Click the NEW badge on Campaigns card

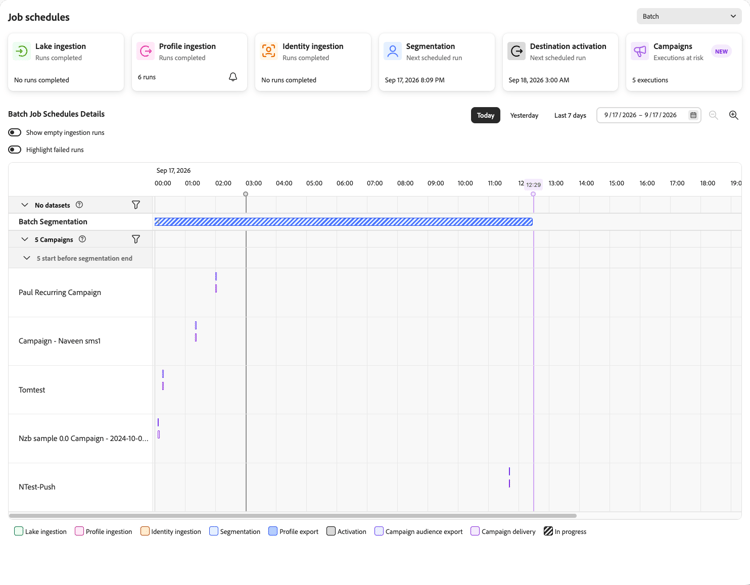(x=721, y=51)
